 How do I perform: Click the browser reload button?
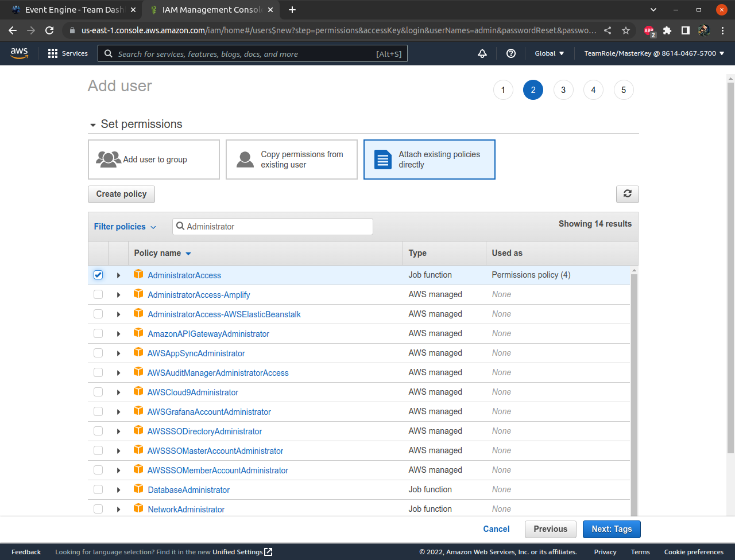point(49,30)
